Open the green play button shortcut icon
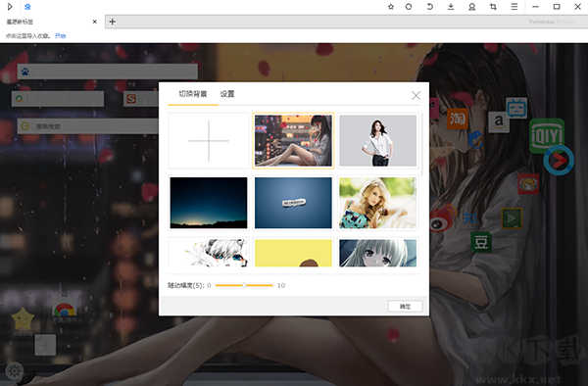This screenshot has height=386, width=588. (512, 218)
